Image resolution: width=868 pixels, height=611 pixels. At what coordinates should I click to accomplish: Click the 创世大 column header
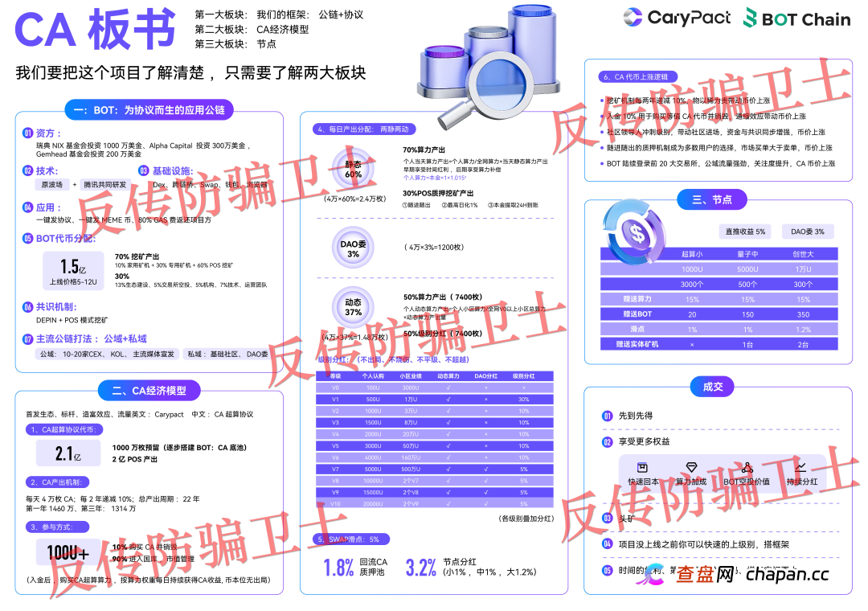click(803, 254)
